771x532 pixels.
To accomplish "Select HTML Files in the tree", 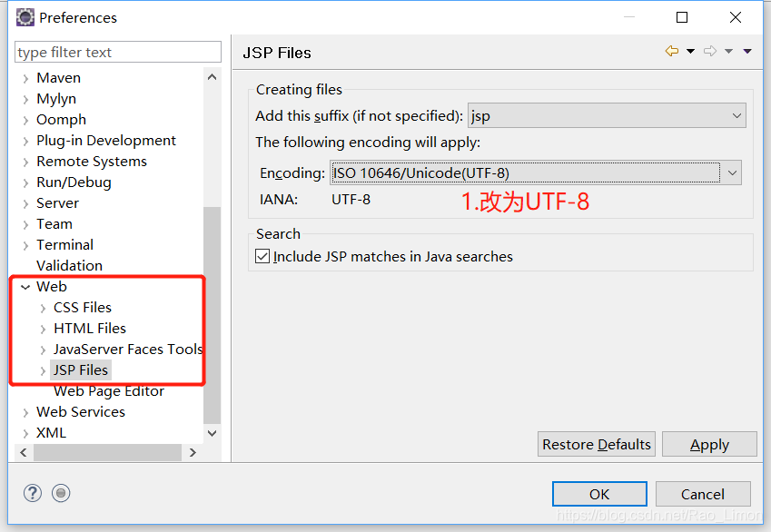I will coord(90,328).
